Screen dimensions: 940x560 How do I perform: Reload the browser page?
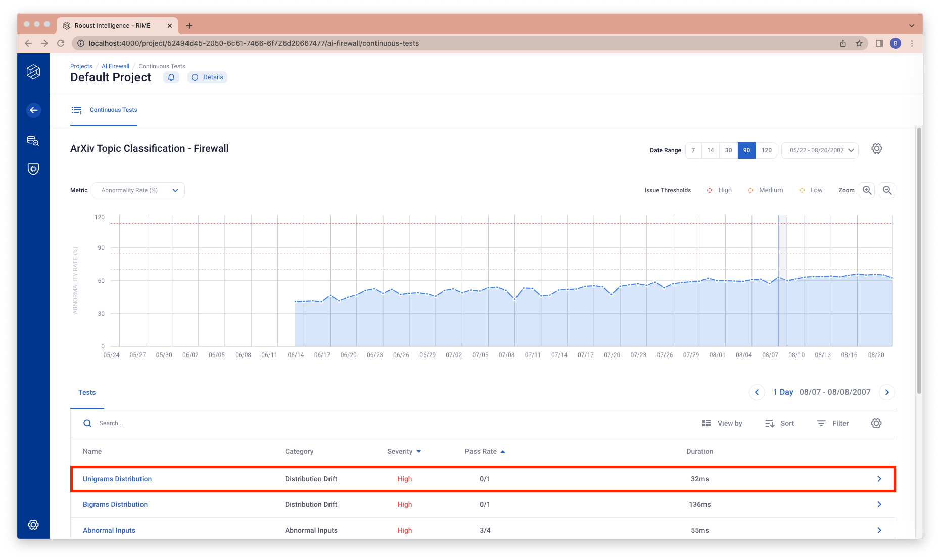[61, 43]
